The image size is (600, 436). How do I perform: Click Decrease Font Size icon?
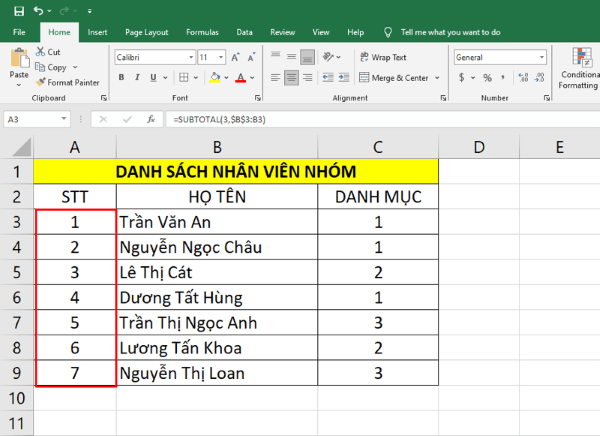click(x=251, y=57)
